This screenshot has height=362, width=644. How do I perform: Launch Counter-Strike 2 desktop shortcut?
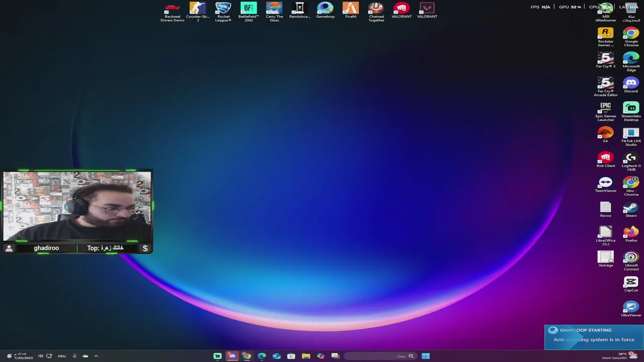(x=198, y=12)
